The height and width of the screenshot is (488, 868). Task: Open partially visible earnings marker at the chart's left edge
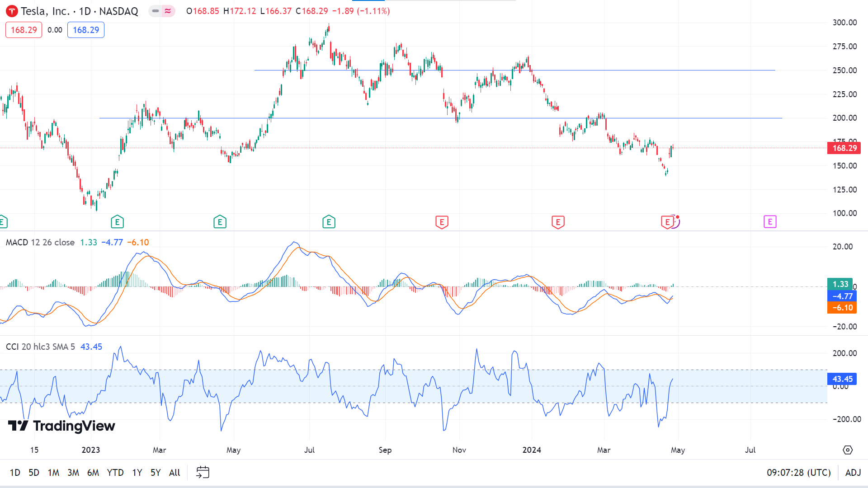pyautogui.click(x=3, y=222)
